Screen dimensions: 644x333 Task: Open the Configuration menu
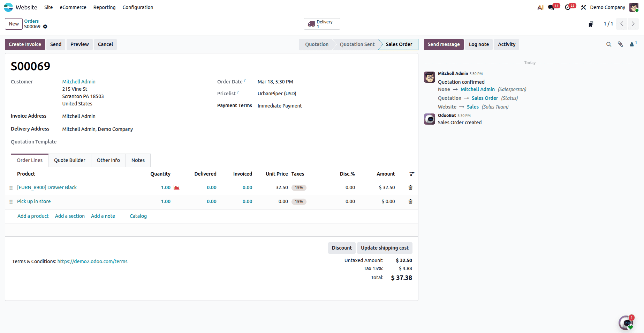[138, 7]
